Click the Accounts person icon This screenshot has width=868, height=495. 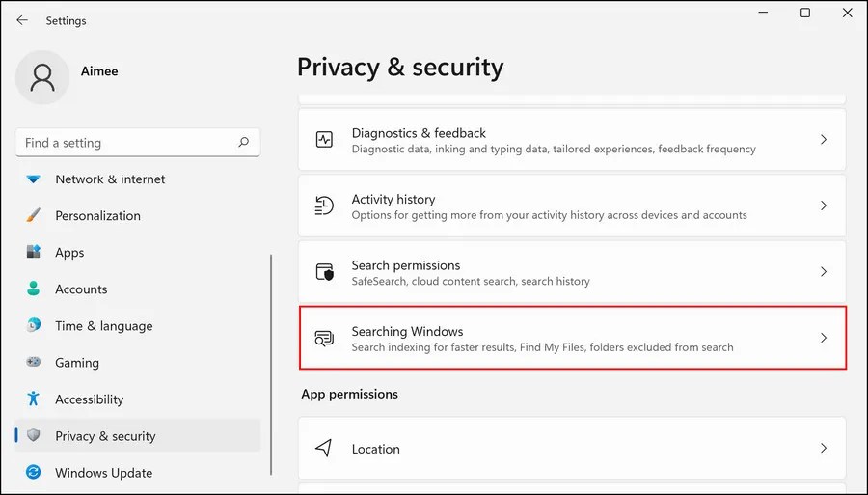click(33, 289)
